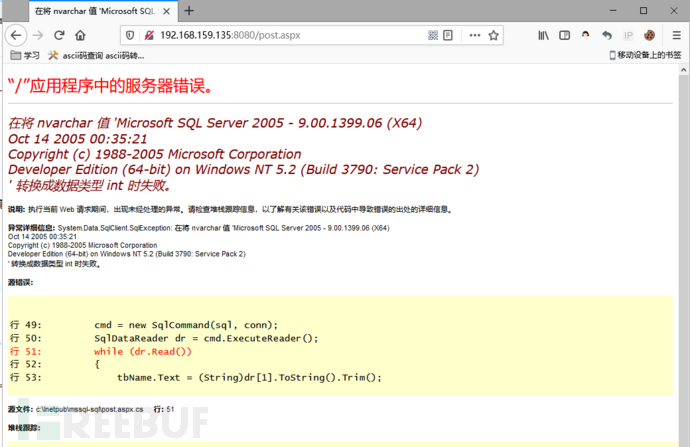
Task: Open a new tab with plus button
Action: pyautogui.click(x=189, y=11)
